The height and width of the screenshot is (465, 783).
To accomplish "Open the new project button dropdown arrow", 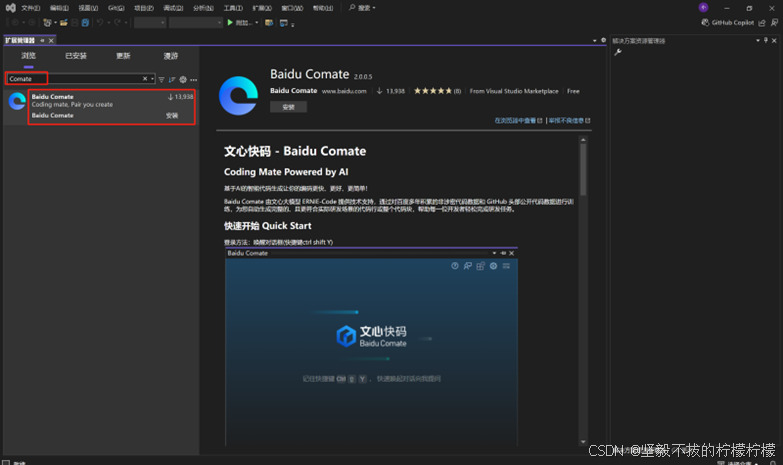I will pyautogui.click(x=54, y=22).
